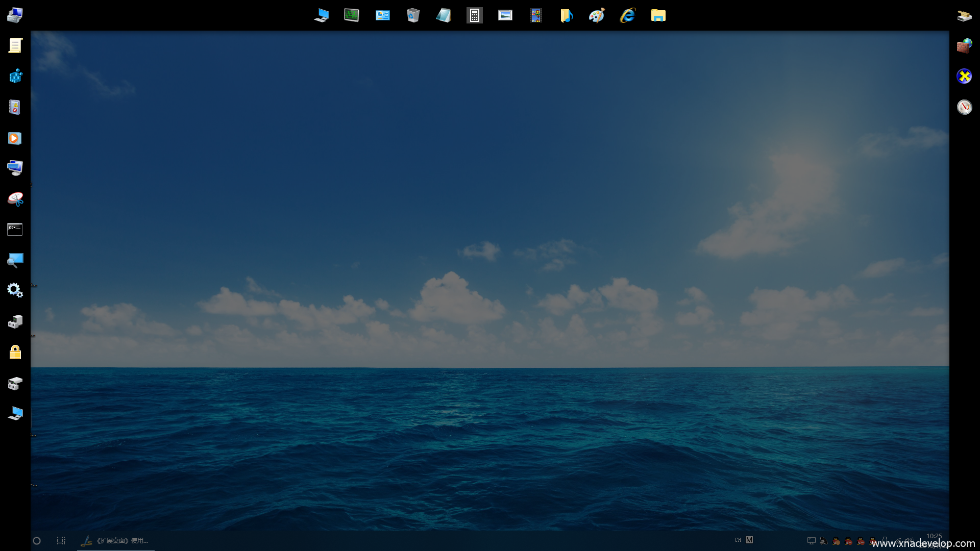This screenshot has height=551, width=980.
Task: Open the Music folder icon
Action: click(566, 15)
